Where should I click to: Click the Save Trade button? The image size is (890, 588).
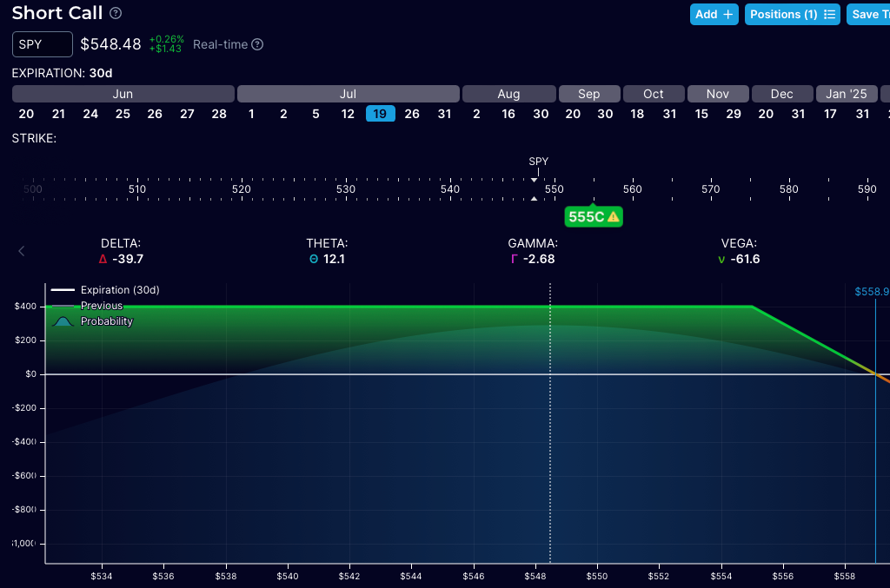[x=868, y=14]
